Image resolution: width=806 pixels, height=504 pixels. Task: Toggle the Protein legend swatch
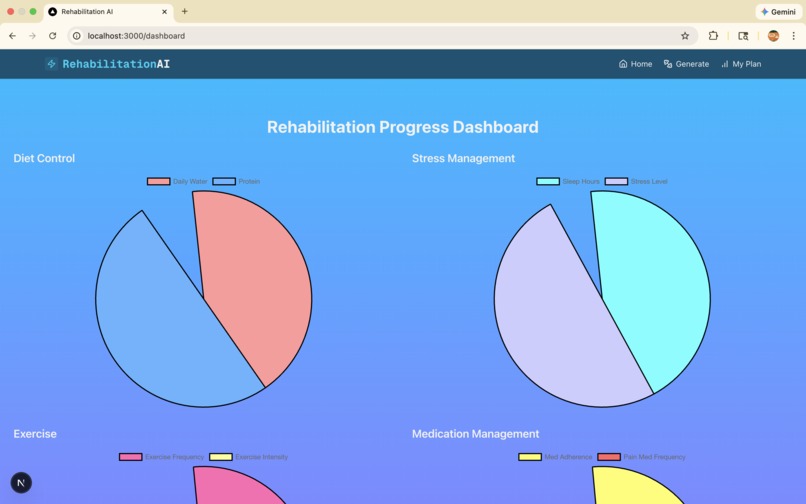point(224,182)
